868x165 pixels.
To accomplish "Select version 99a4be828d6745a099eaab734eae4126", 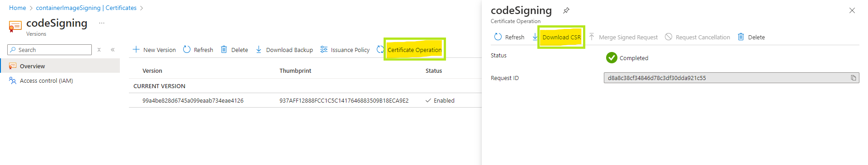I will click(x=193, y=100).
